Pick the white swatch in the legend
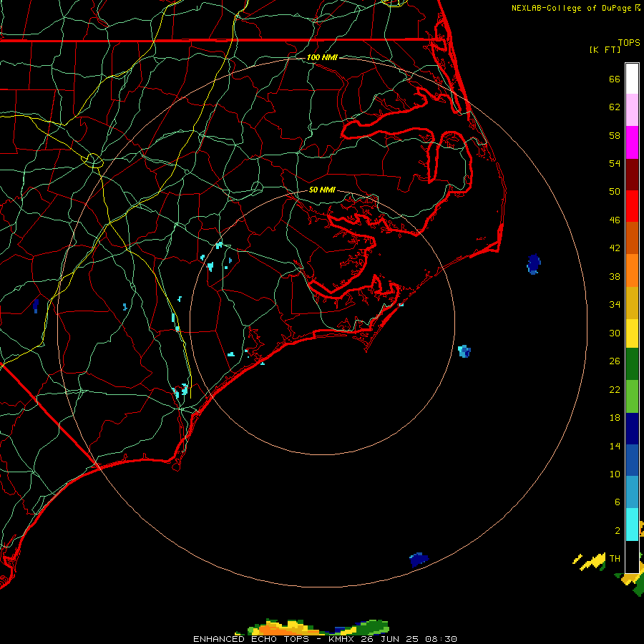Image resolution: width=644 pixels, height=644 pixels. (x=632, y=79)
